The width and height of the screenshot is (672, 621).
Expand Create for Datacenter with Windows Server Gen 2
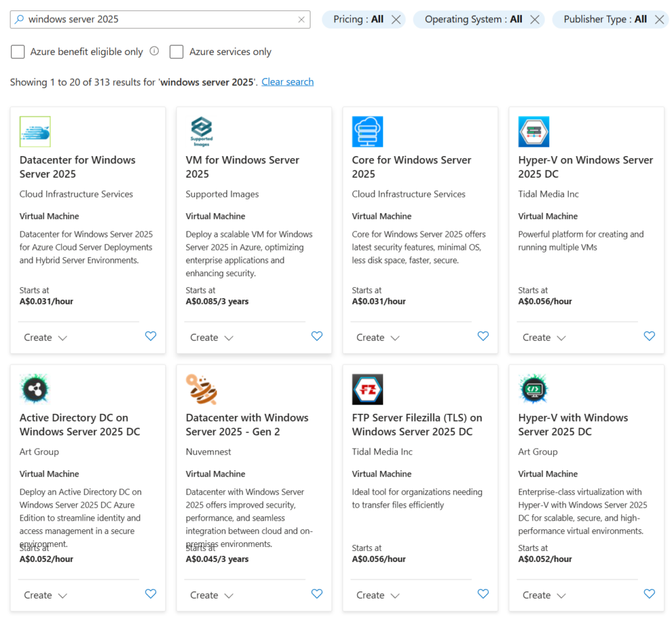click(x=212, y=595)
